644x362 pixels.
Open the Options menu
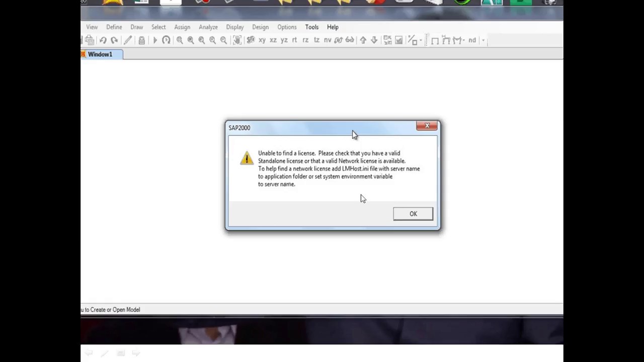coord(287,27)
